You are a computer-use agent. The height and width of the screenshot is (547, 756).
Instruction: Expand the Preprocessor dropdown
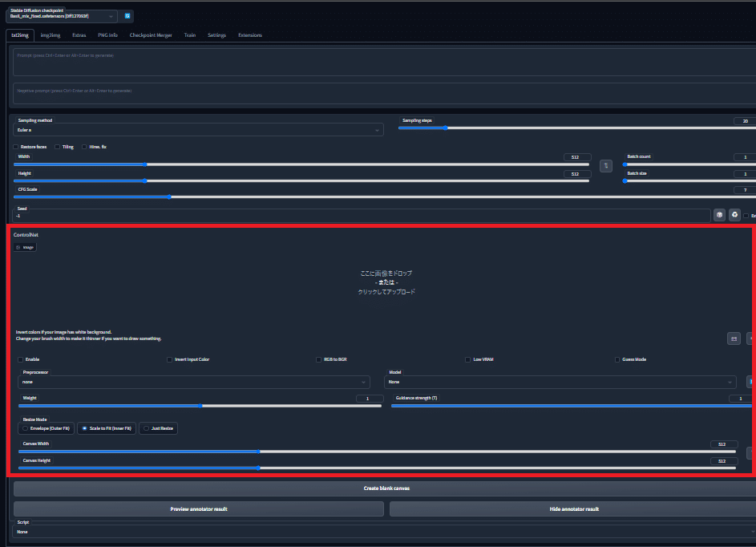tap(194, 382)
